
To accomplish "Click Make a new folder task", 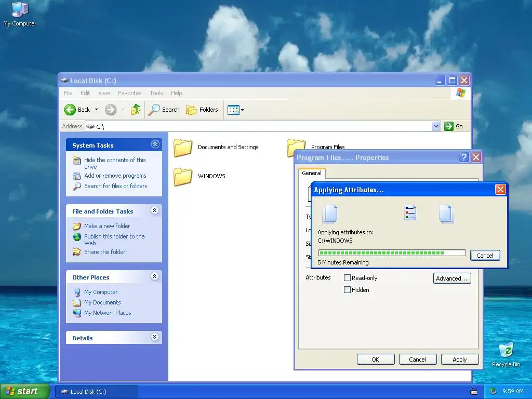I will 107,226.
